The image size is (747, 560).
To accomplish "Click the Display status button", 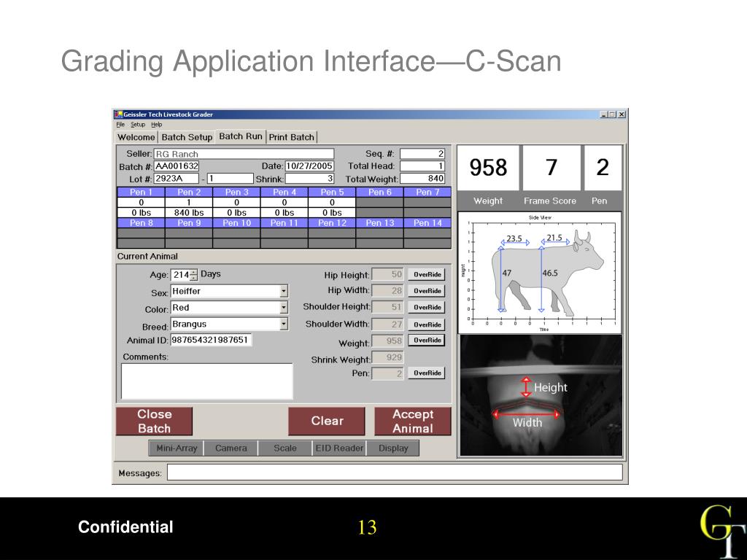I will [x=393, y=448].
